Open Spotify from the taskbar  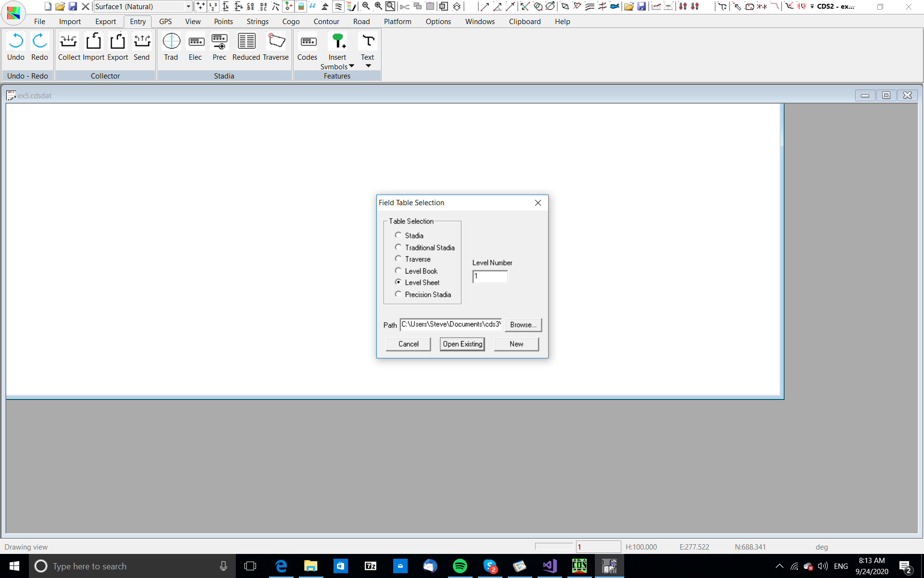[x=460, y=566]
